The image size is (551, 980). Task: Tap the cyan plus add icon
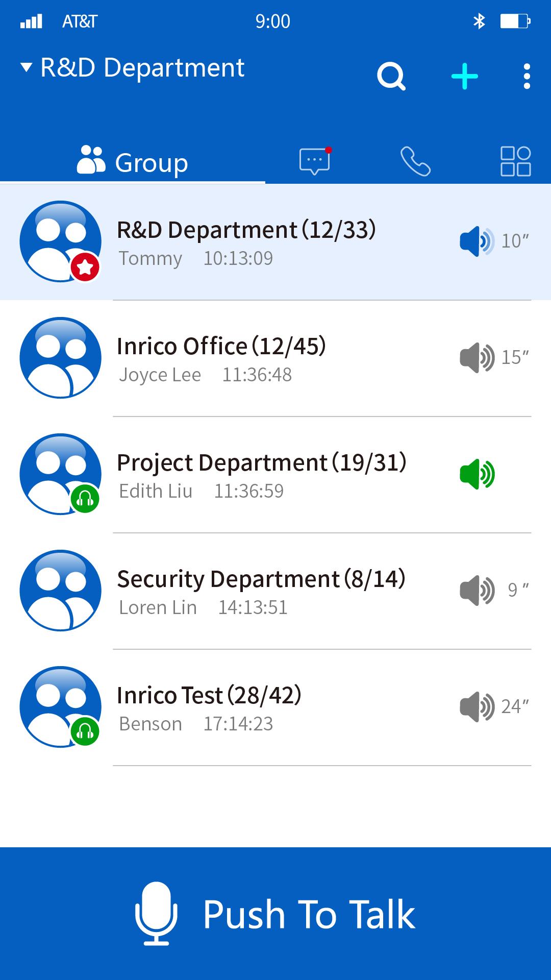[x=465, y=77]
